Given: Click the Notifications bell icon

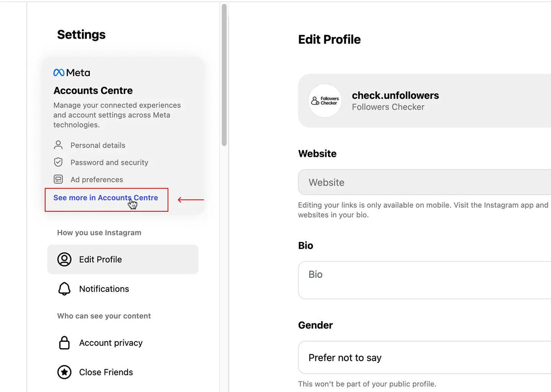Looking at the screenshot, I should 64,289.
